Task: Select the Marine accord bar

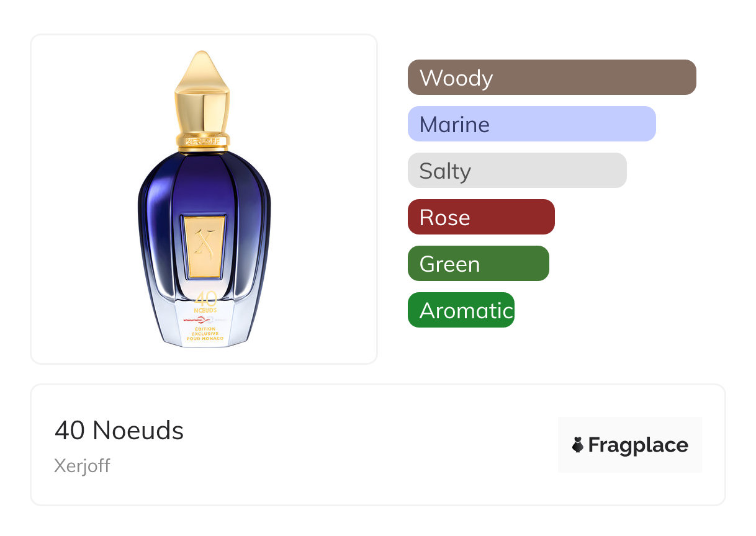Action: 531,124
